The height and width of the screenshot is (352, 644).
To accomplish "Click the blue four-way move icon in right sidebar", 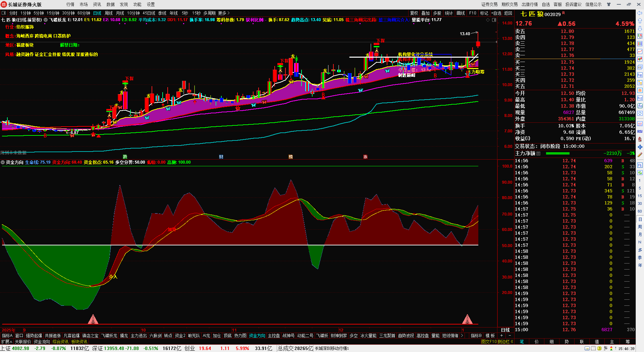I will coord(640,147).
